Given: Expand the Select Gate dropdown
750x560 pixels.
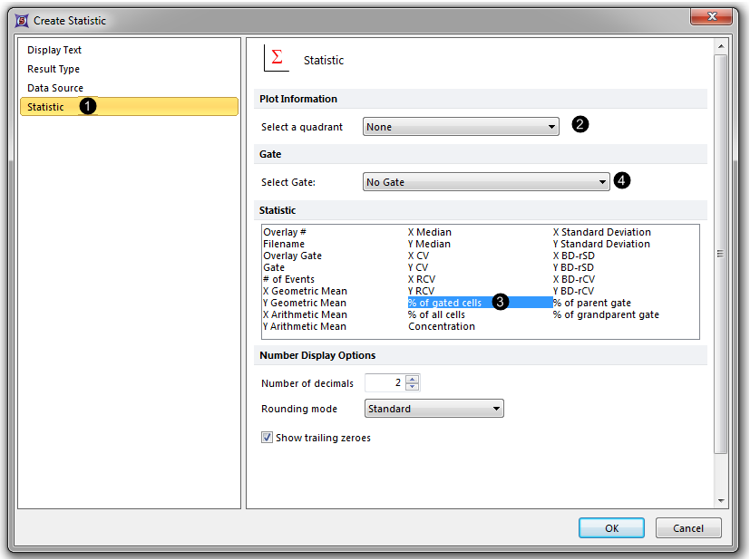Looking at the screenshot, I should [486, 182].
